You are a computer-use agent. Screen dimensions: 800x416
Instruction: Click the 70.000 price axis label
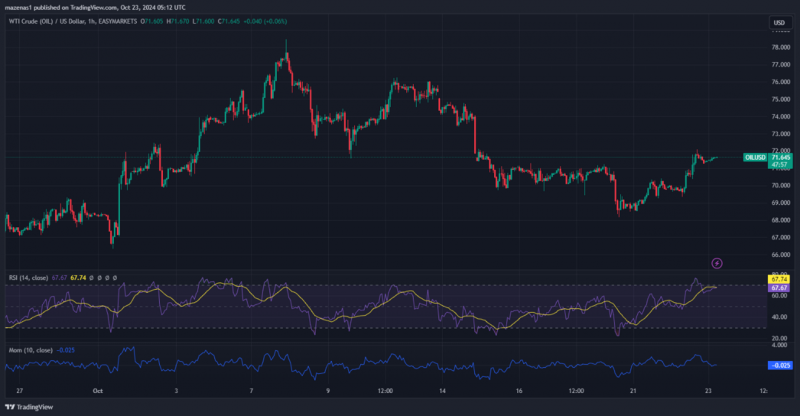(x=781, y=185)
